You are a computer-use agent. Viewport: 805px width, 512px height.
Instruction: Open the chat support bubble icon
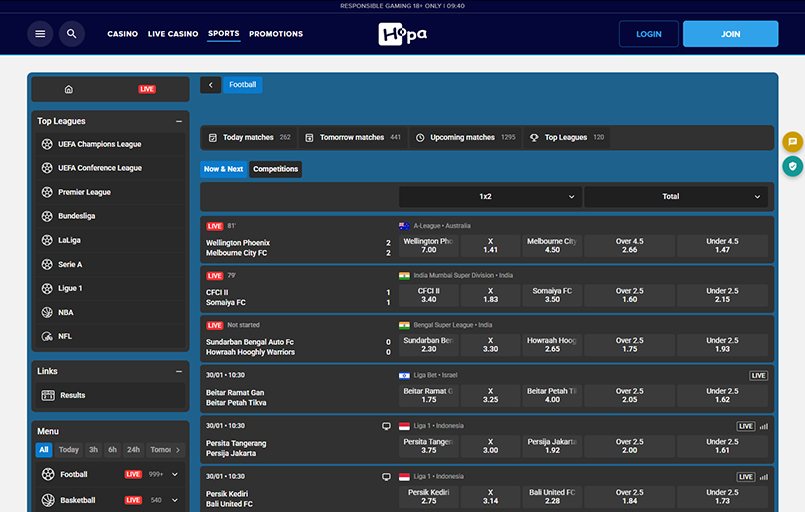pyautogui.click(x=792, y=141)
